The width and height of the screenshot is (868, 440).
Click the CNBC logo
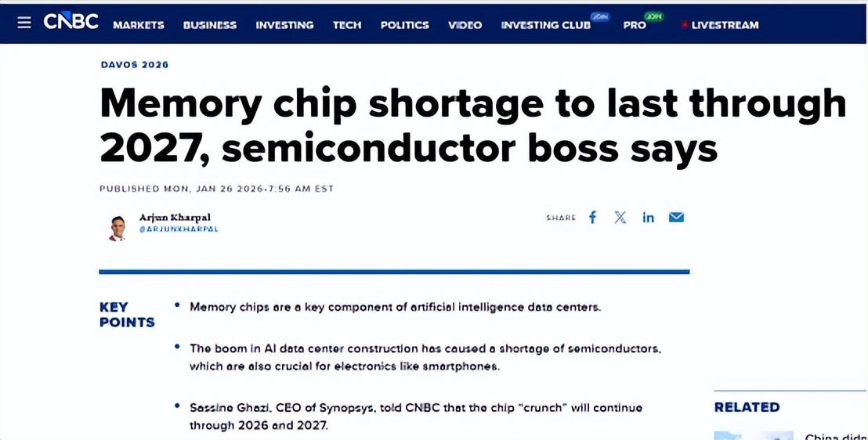coord(71,23)
